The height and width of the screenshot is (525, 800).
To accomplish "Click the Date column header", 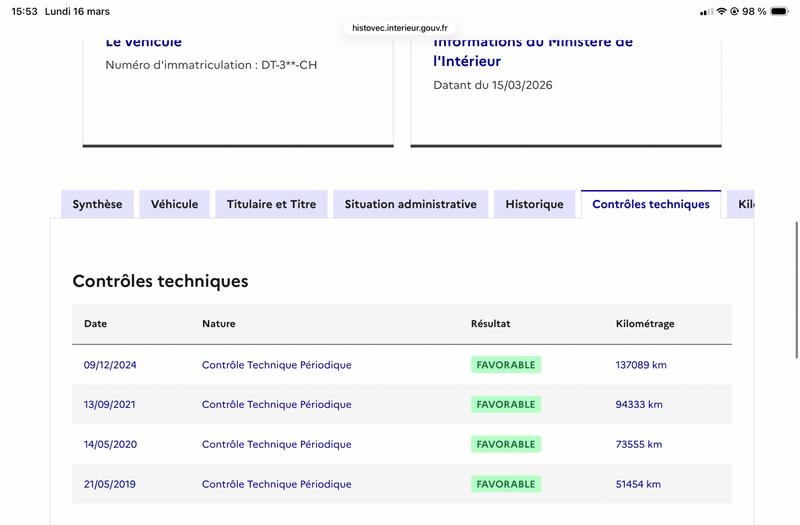I will click(x=95, y=324).
